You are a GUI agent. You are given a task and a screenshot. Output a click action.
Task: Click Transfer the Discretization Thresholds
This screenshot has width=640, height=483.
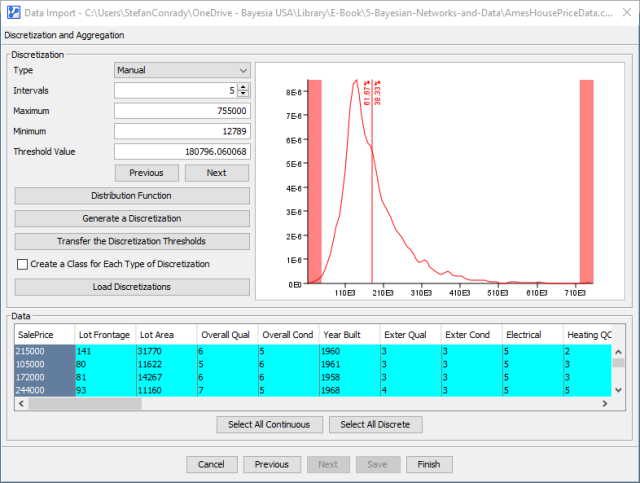tap(132, 241)
